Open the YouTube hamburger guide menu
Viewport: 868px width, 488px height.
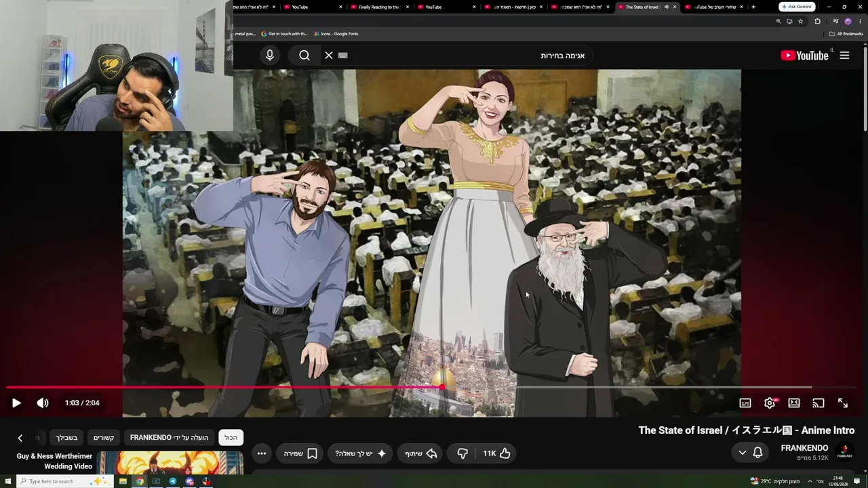pos(844,56)
